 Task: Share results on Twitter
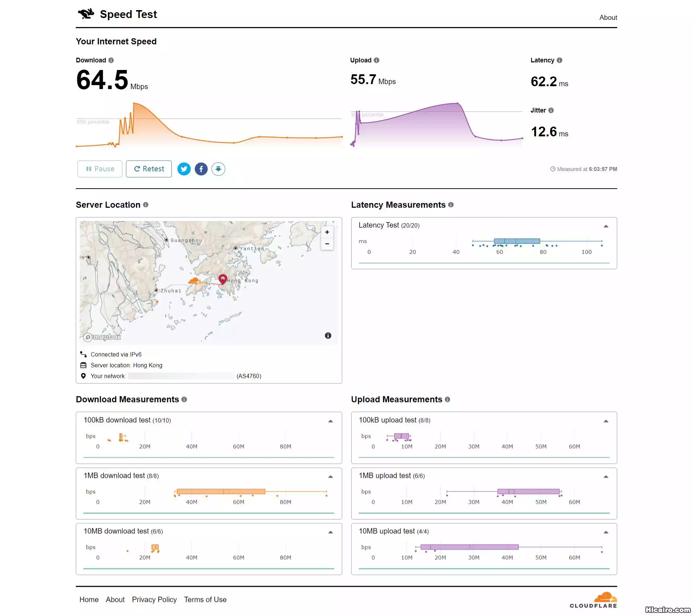(184, 169)
